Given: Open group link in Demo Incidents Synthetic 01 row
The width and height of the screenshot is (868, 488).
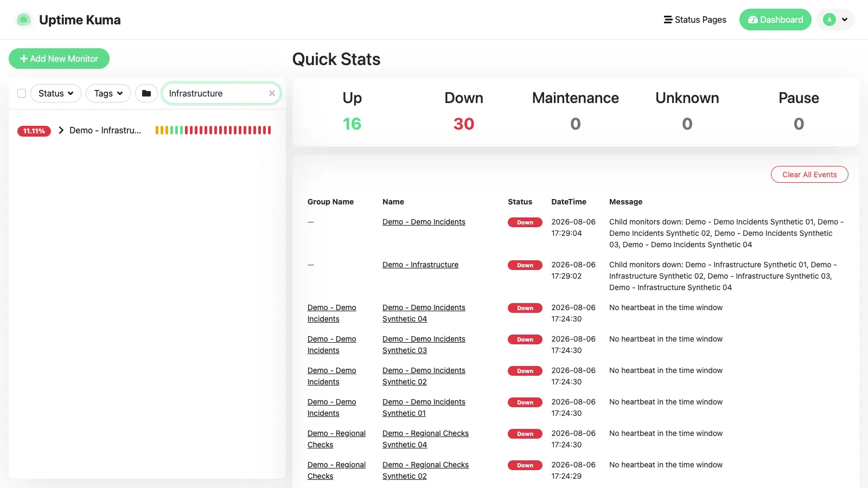Looking at the screenshot, I should tap(331, 407).
